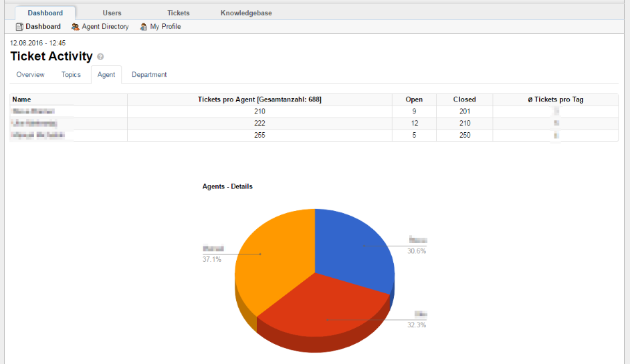The width and height of the screenshot is (630, 364).
Task: Click the My Profile person icon
Action: coord(143,27)
